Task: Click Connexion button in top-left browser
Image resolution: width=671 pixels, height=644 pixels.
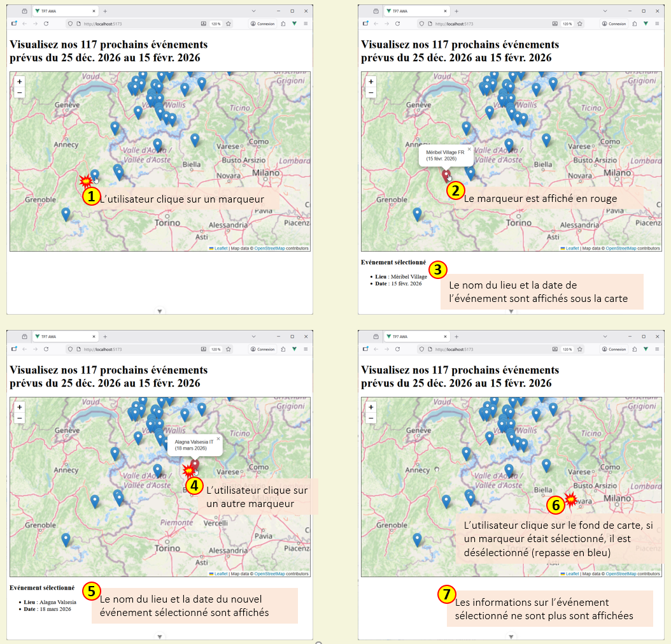Action: 262,24
